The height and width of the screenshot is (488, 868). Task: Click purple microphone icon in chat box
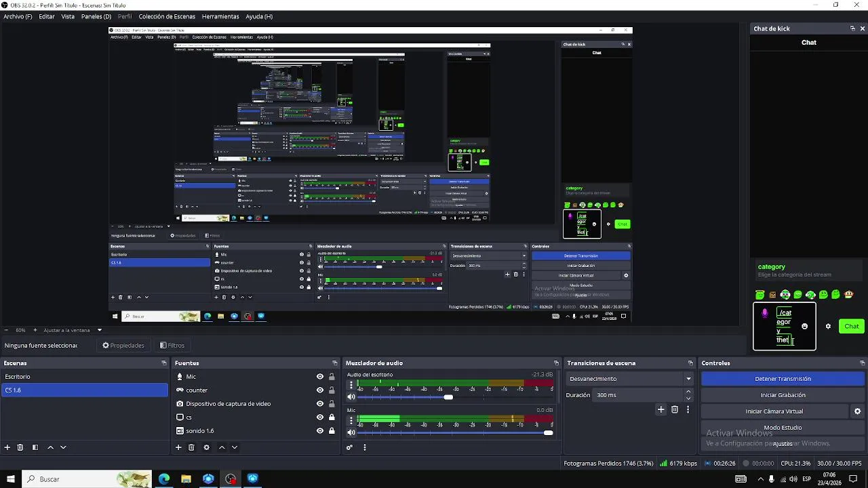click(x=765, y=313)
